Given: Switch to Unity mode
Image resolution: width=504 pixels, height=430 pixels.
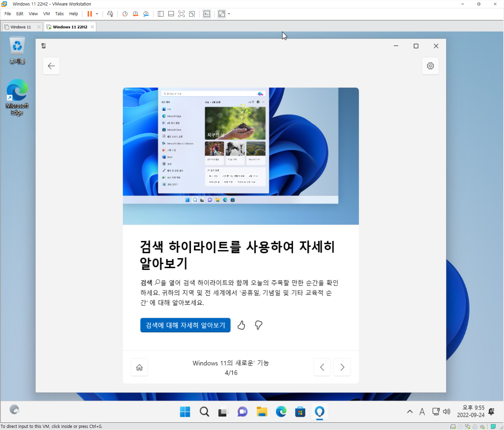Looking at the screenshot, I should tap(192, 14).
